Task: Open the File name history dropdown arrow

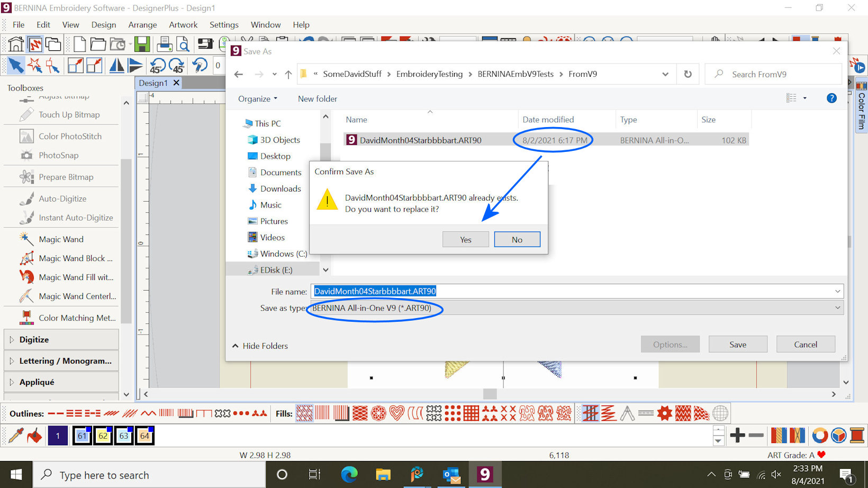Action: (x=837, y=291)
